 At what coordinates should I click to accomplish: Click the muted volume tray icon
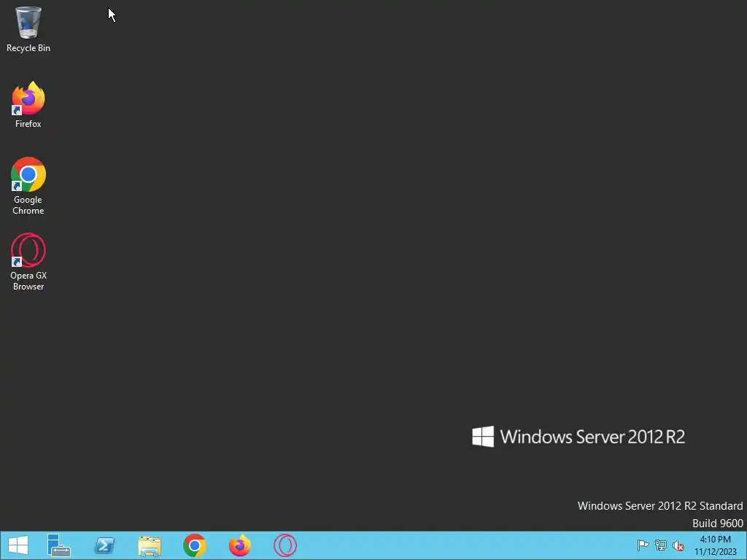click(678, 545)
